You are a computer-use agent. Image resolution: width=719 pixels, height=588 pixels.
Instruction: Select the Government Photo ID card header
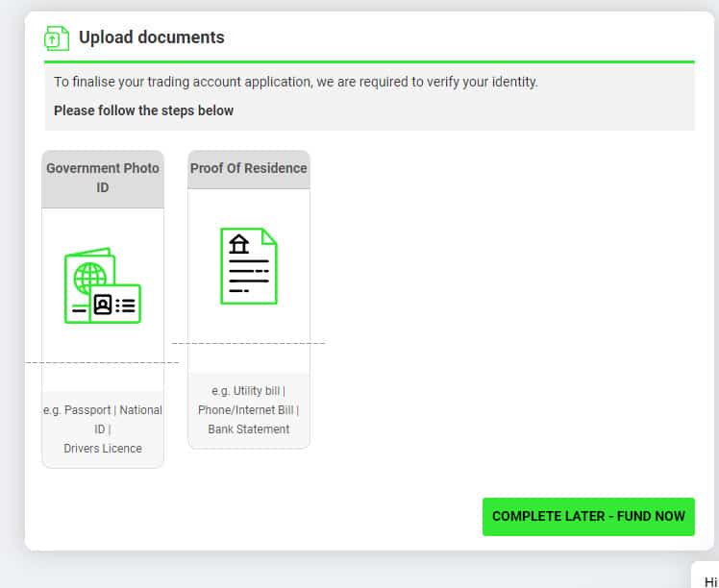click(103, 180)
